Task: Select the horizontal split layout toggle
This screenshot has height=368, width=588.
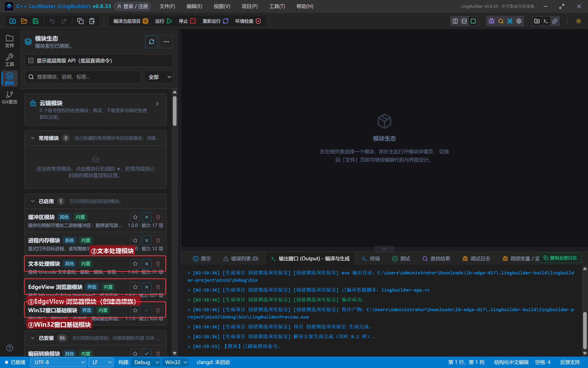Action: [x=464, y=21]
